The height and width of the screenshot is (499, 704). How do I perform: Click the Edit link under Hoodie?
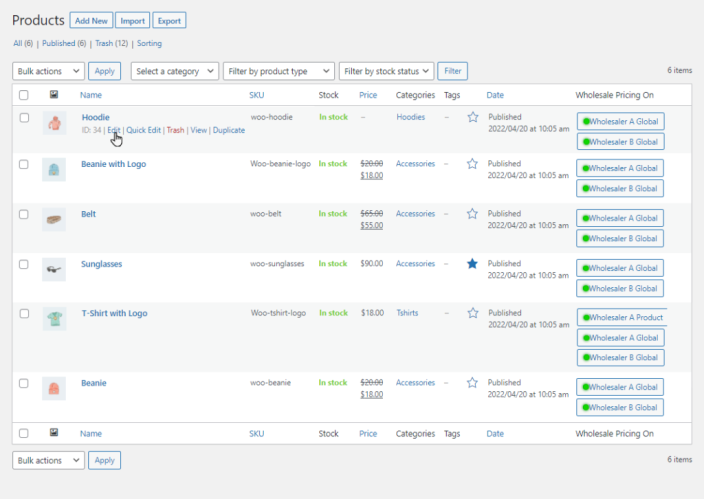[x=114, y=130]
